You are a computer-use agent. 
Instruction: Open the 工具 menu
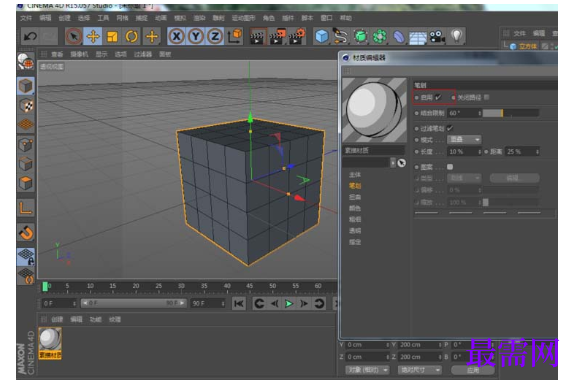click(x=103, y=18)
